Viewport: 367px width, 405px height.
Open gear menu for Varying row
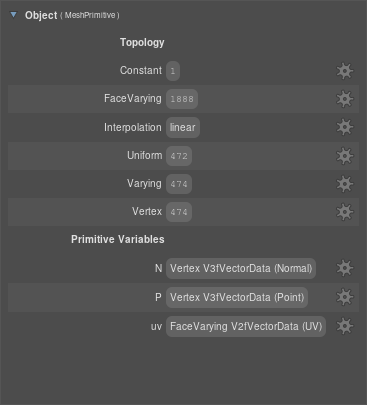pos(345,184)
